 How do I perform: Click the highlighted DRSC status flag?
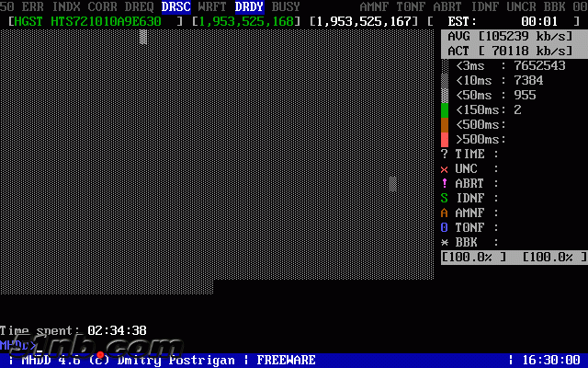[x=176, y=6]
